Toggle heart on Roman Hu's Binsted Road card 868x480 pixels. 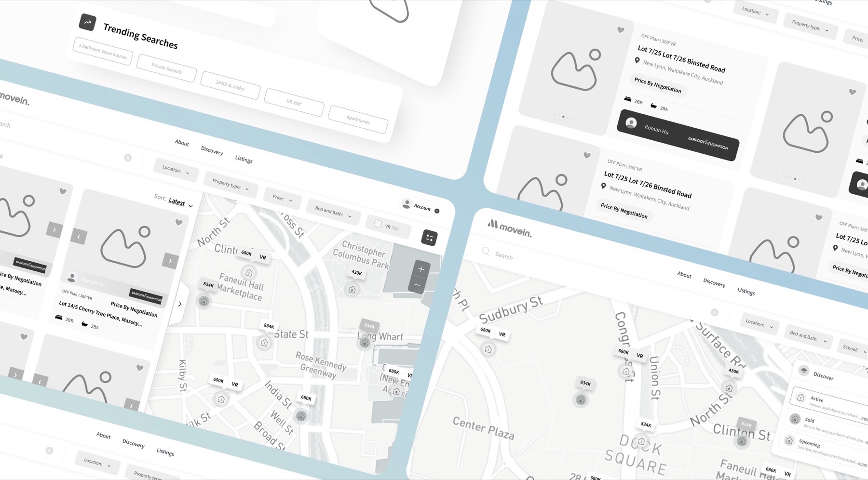621,30
